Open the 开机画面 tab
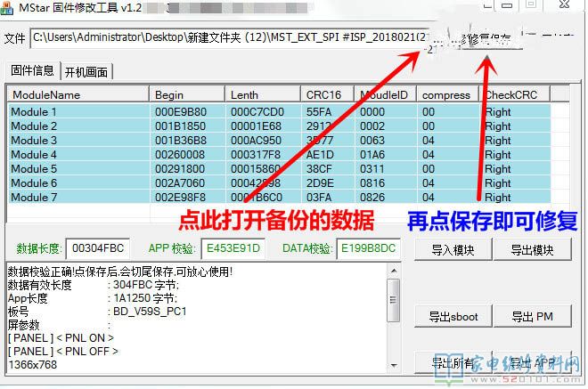588x389 pixels. click(87, 70)
